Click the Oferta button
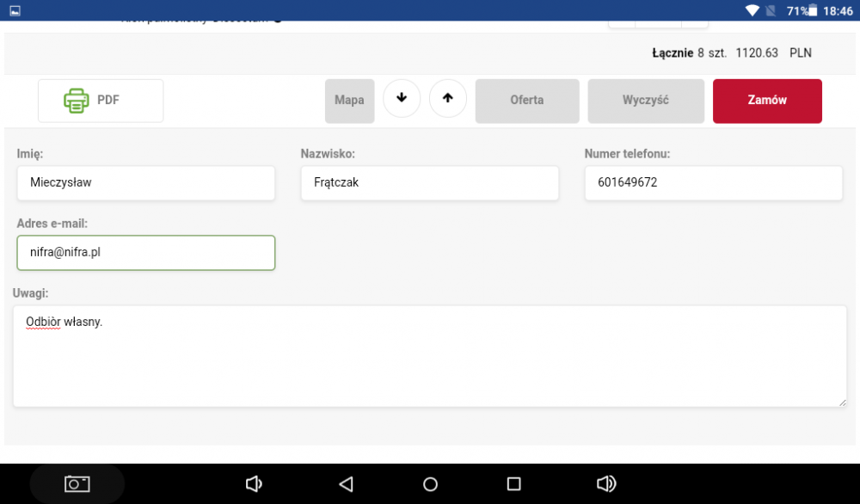The image size is (860, 504). (x=526, y=101)
